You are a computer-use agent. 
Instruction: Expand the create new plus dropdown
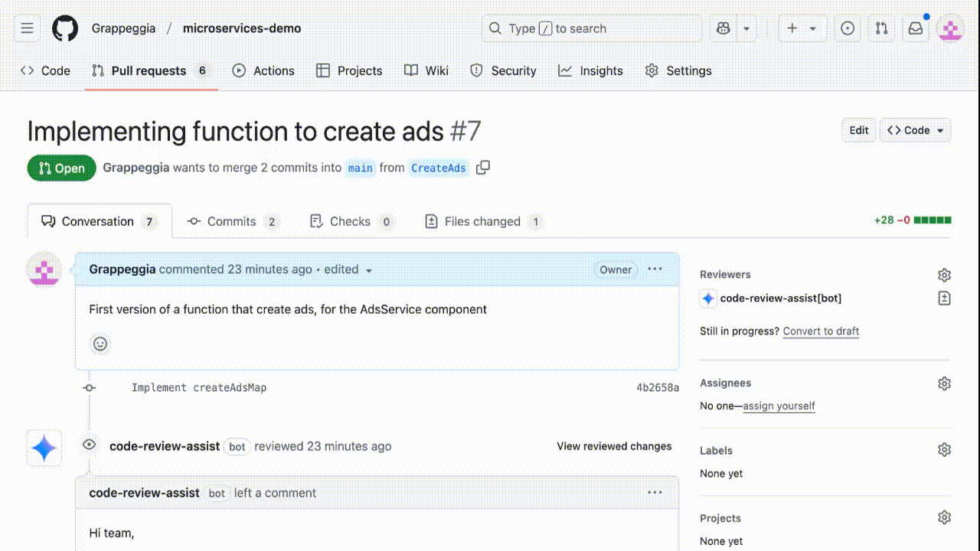[x=801, y=28]
